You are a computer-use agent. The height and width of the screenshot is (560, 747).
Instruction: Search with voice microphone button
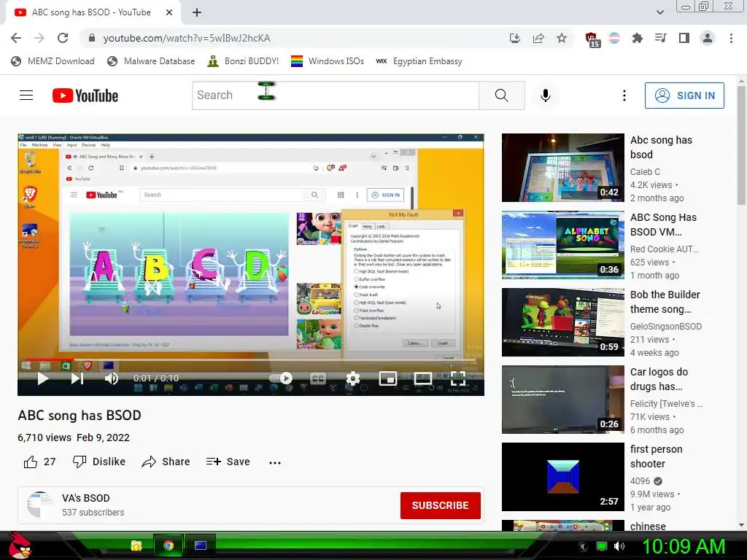point(546,96)
